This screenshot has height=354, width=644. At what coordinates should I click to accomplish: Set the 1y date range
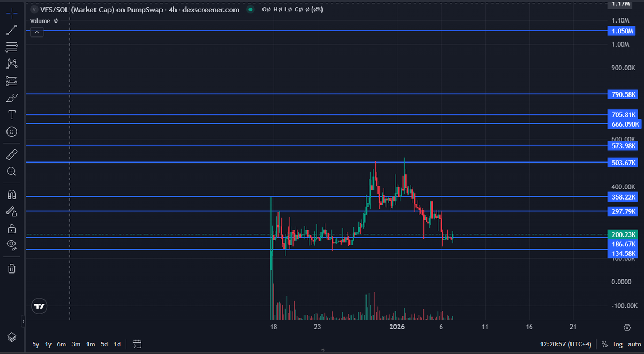click(x=48, y=344)
